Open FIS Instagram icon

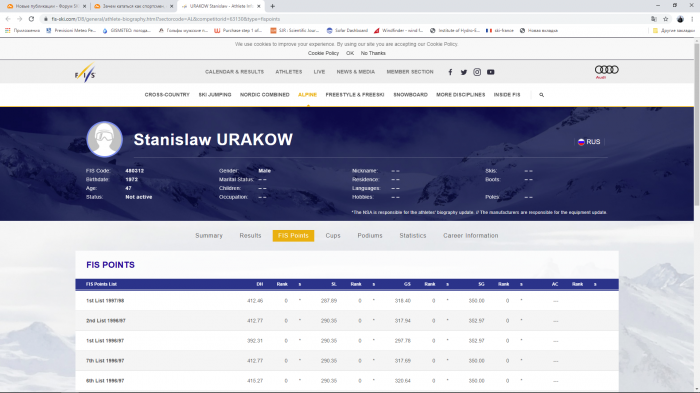477,72
